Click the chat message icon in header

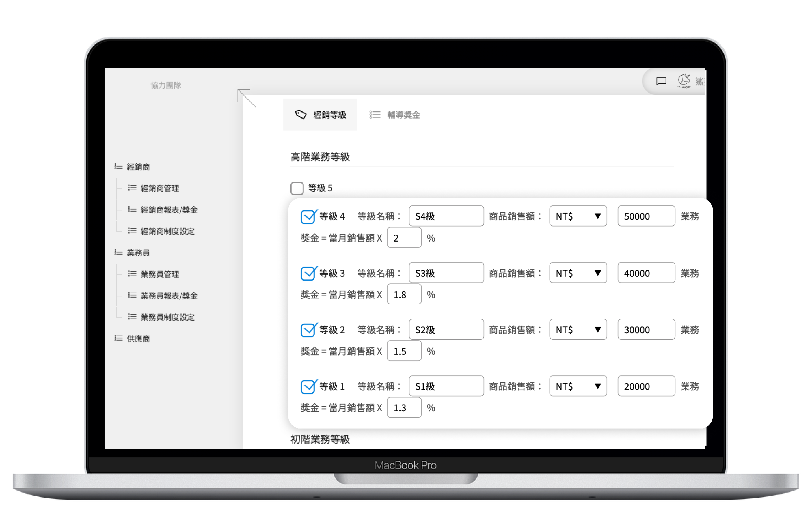point(661,81)
